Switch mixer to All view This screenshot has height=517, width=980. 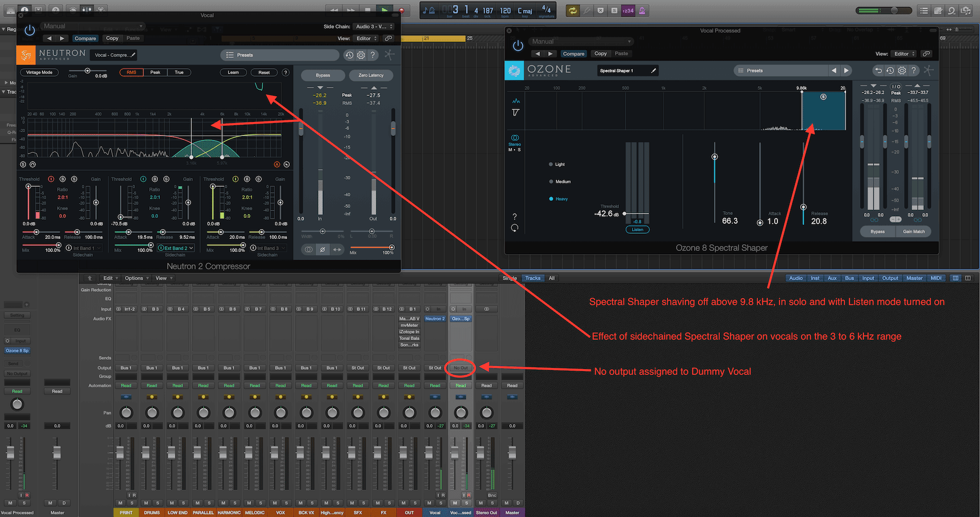(x=552, y=278)
